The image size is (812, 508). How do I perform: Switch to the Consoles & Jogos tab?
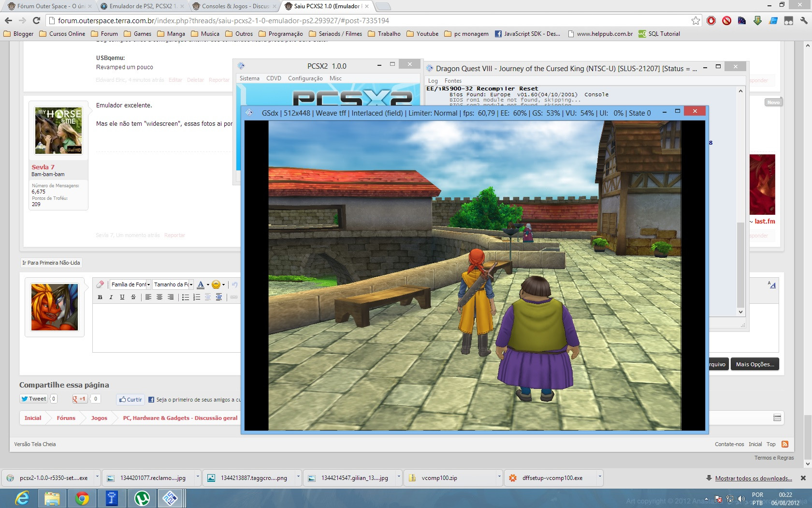[234, 6]
